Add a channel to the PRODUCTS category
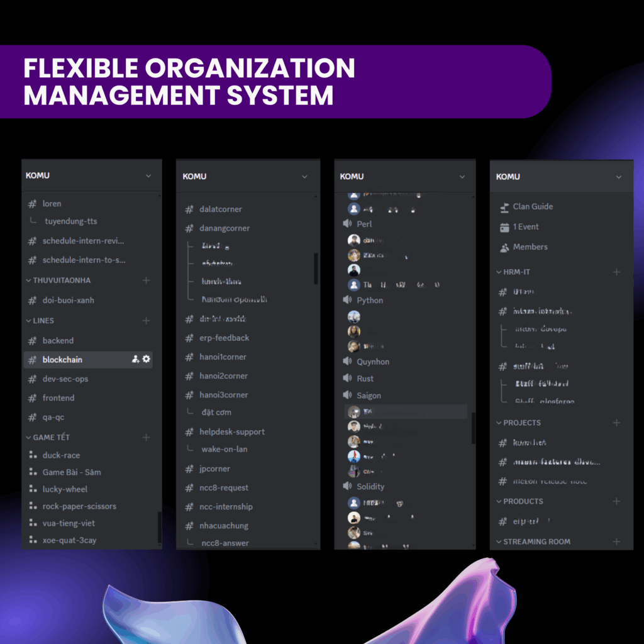This screenshot has height=644, width=644. (x=616, y=501)
